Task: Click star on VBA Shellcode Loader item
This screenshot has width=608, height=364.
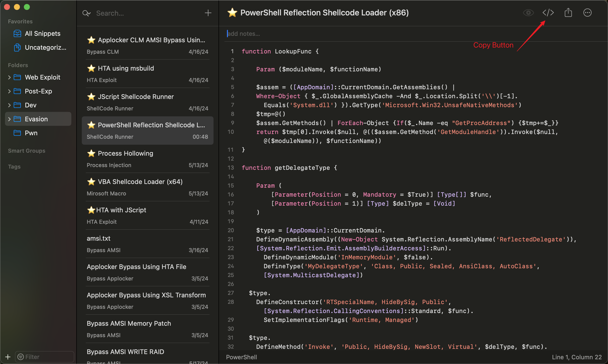Action: pos(91,182)
